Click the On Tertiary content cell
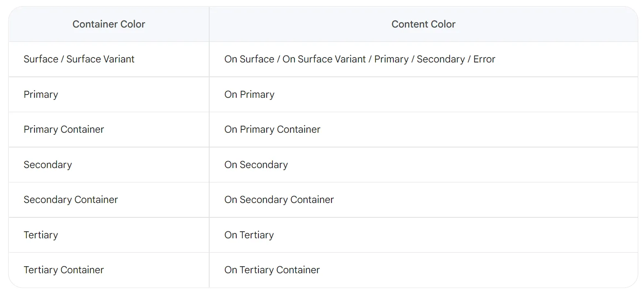The width and height of the screenshot is (644, 295). click(249, 235)
